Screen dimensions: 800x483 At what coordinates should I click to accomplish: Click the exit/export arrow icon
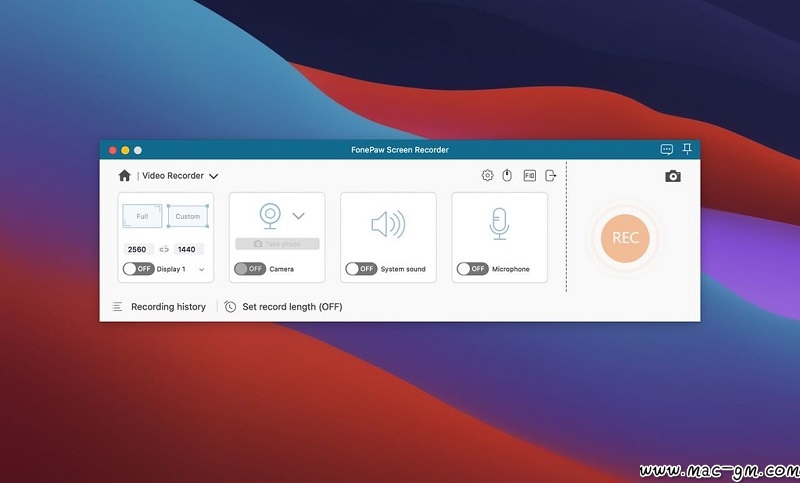[551, 175]
